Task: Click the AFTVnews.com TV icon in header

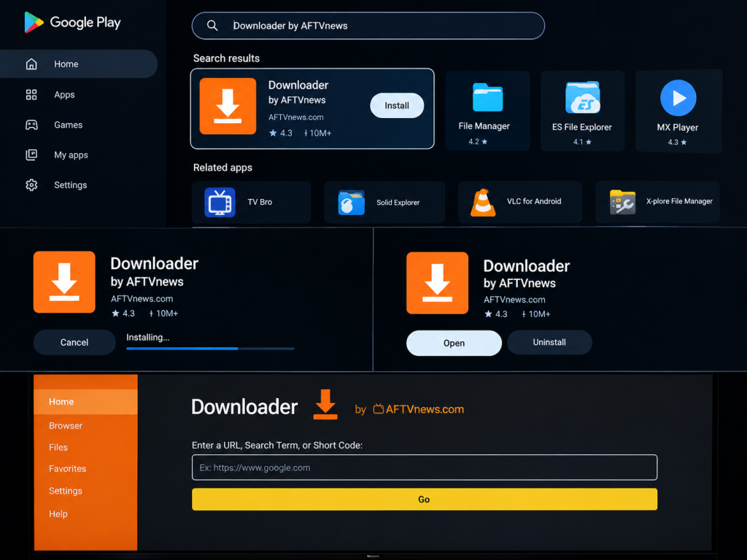Action: tap(379, 408)
